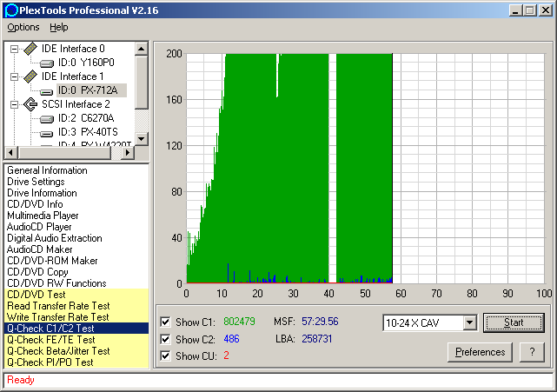Toggle the Show C1 checkbox
557x392 pixels.
click(x=165, y=322)
